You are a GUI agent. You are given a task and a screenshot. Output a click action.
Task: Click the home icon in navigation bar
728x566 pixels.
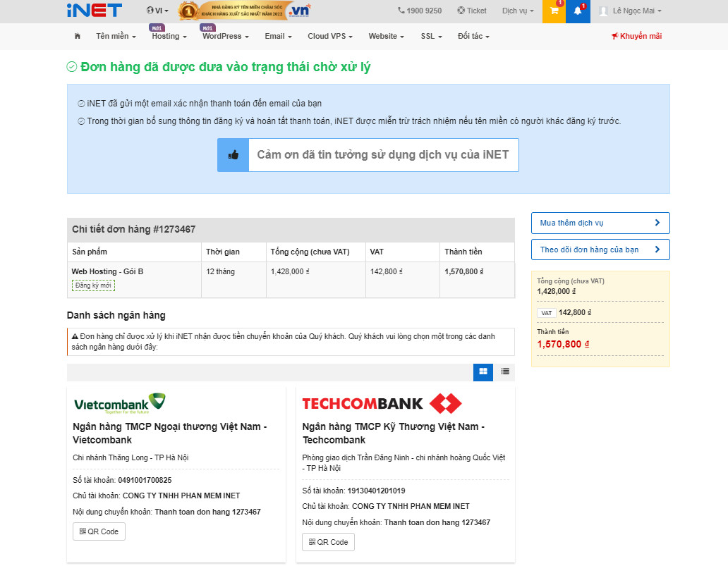click(77, 36)
